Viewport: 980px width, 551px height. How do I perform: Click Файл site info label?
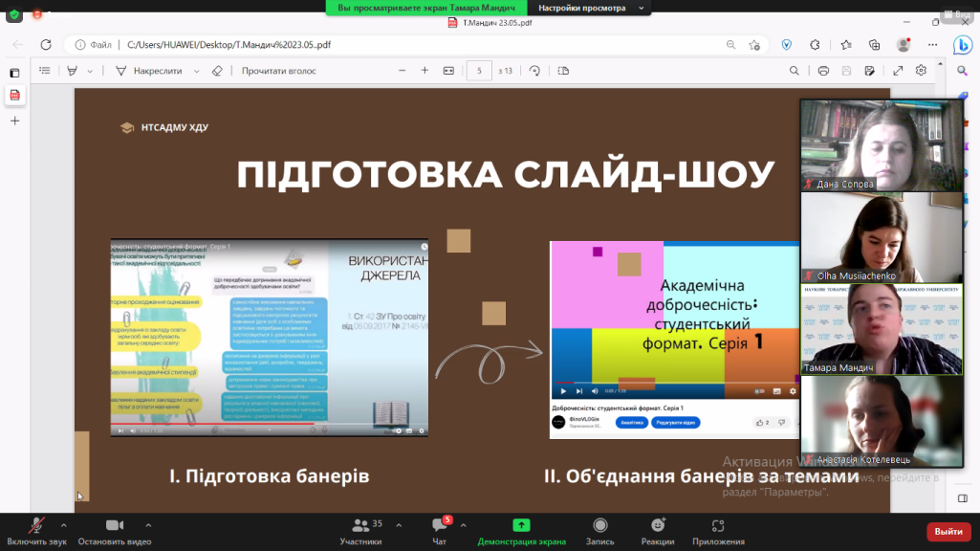coord(94,45)
